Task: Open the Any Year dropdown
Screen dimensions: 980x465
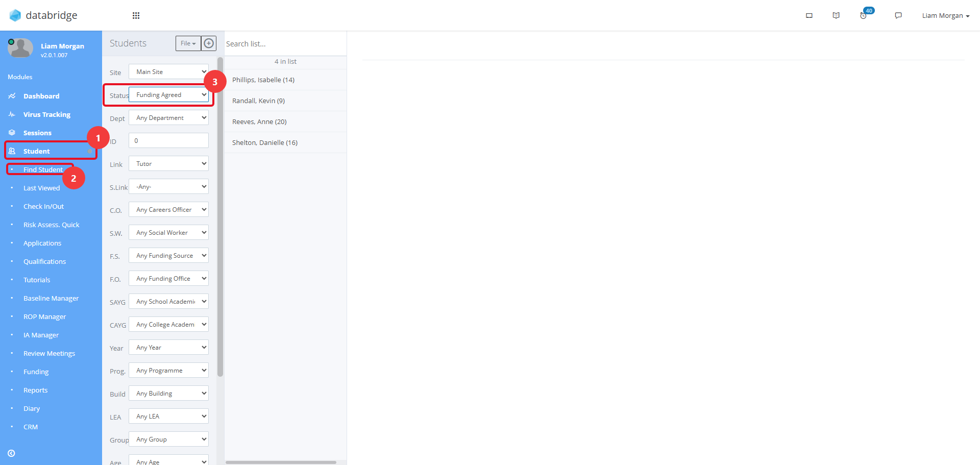Action: pos(168,348)
